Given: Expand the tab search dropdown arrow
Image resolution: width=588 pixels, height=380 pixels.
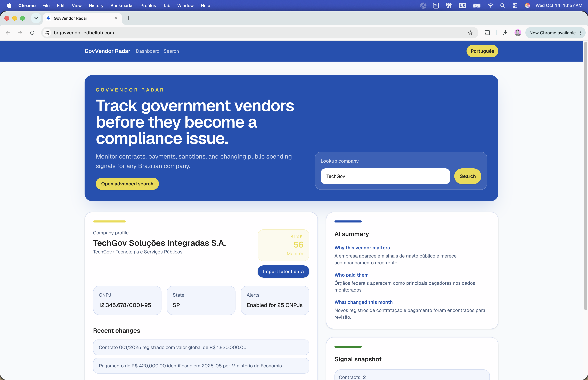Looking at the screenshot, I should click(x=36, y=18).
